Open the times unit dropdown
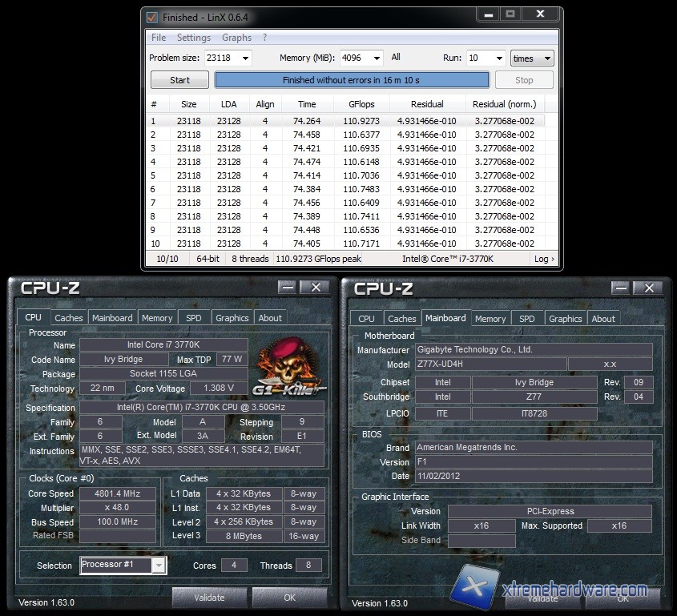The image size is (677, 616). click(547, 58)
